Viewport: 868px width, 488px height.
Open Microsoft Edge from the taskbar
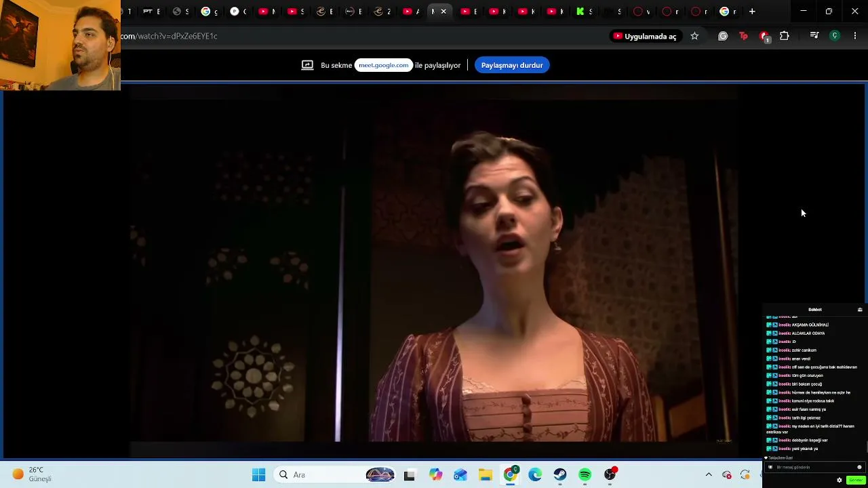535,474
